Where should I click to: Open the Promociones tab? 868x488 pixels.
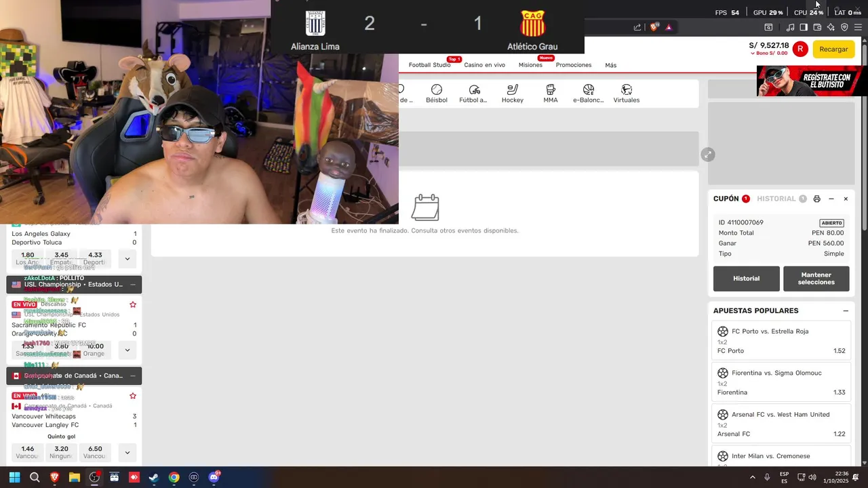574,65
